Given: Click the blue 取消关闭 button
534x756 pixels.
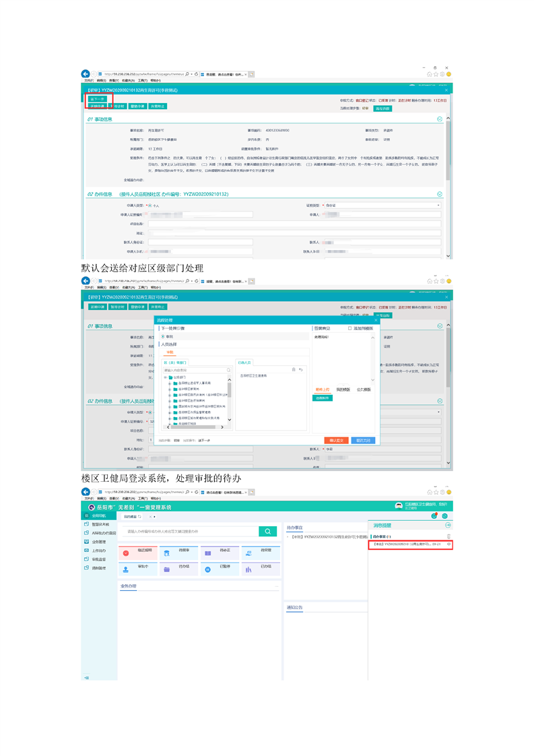Looking at the screenshot, I should 363,440.
